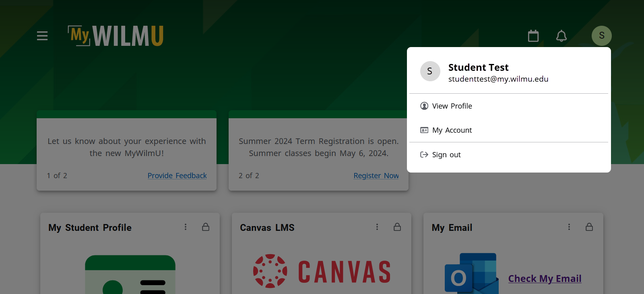Click the gray S avatar in popup
644x294 pixels.
click(x=430, y=71)
